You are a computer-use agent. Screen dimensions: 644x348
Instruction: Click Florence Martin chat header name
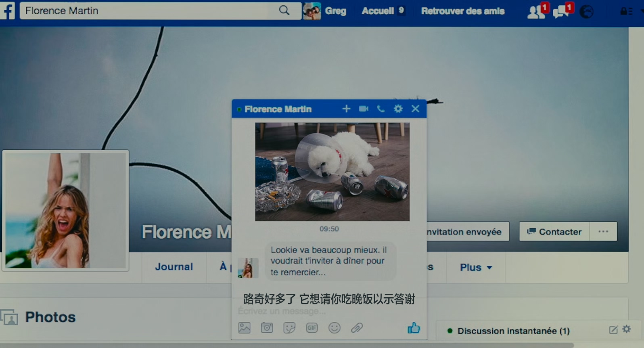(278, 109)
